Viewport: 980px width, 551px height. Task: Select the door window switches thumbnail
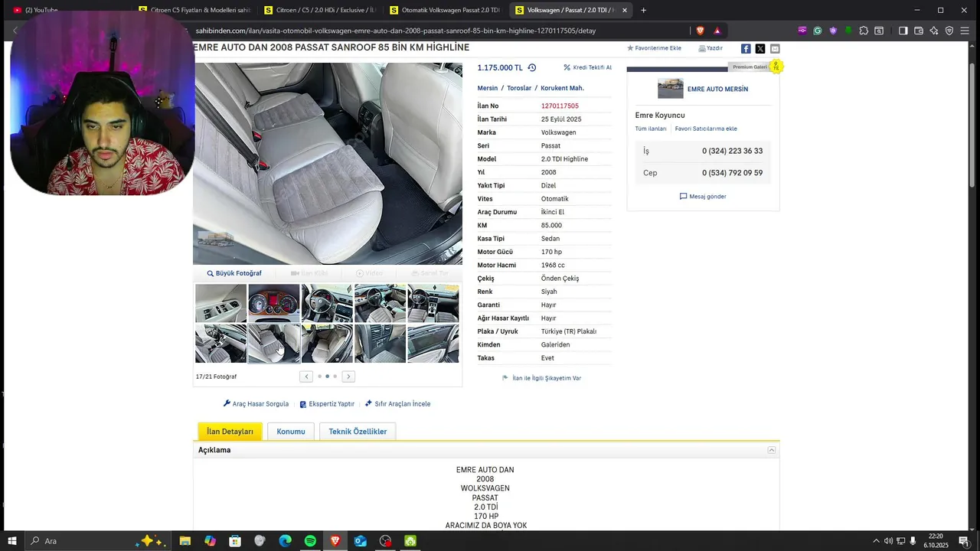pyautogui.click(x=220, y=304)
